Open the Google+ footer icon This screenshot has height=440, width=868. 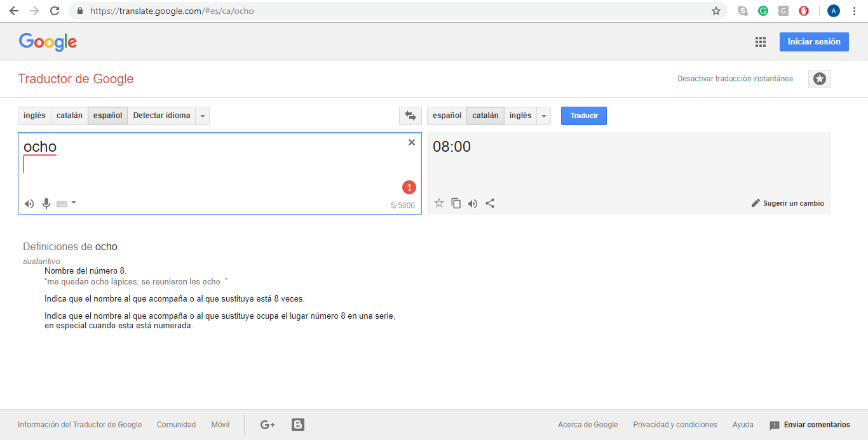[x=268, y=425]
